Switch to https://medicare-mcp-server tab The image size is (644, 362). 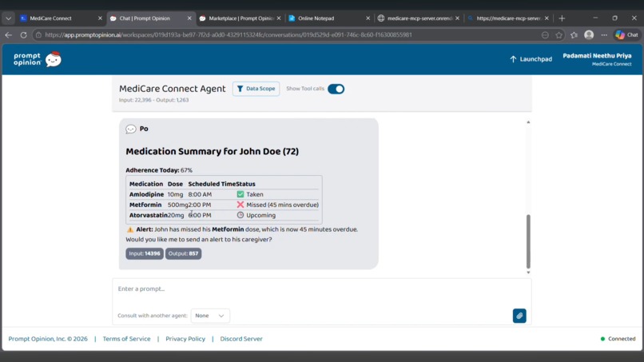coord(507,18)
